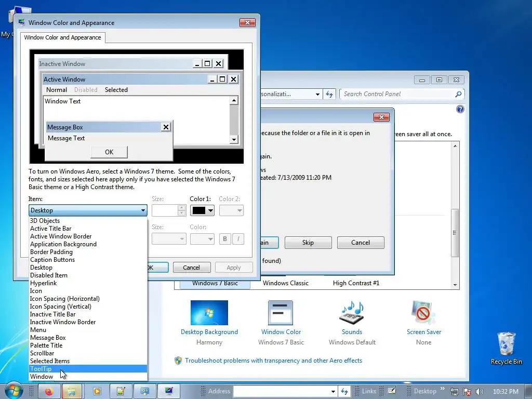Viewport: 532px width, 399px height.
Task: Select Selected Items entry
Action: (88, 361)
